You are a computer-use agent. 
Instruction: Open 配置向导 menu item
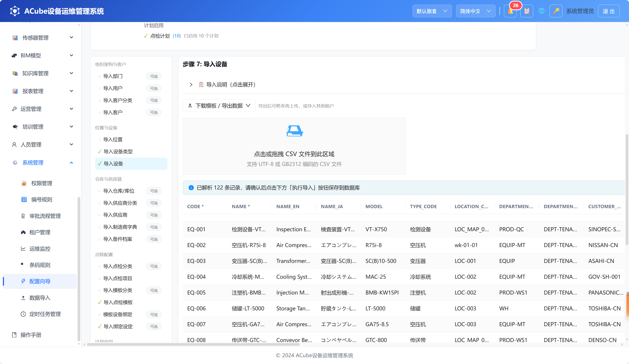point(40,281)
